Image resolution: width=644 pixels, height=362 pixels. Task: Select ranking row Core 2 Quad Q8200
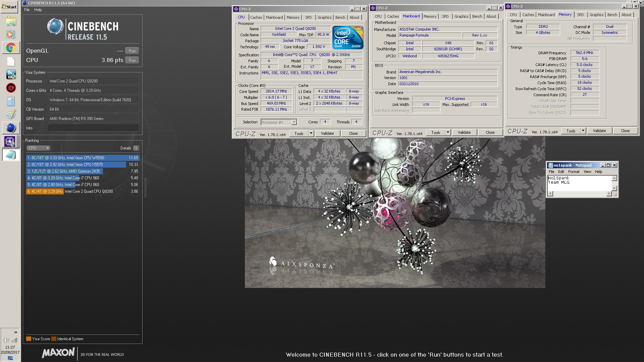[x=83, y=191]
